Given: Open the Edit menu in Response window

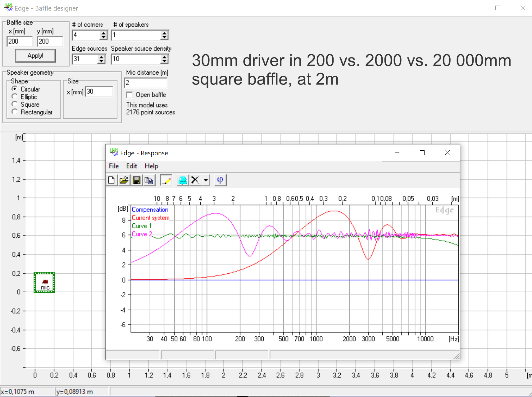Looking at the screenshot, I should 132,166.
